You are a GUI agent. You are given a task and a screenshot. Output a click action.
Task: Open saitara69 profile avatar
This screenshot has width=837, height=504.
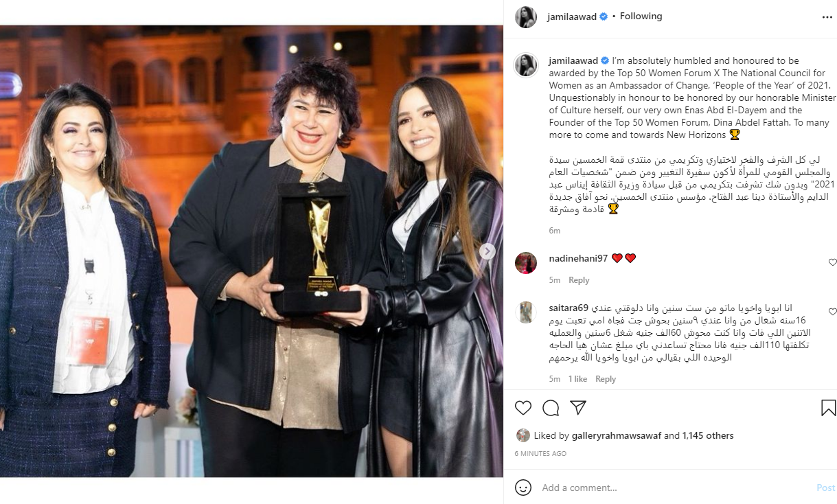pyautogui.click(x=526, y=312)
